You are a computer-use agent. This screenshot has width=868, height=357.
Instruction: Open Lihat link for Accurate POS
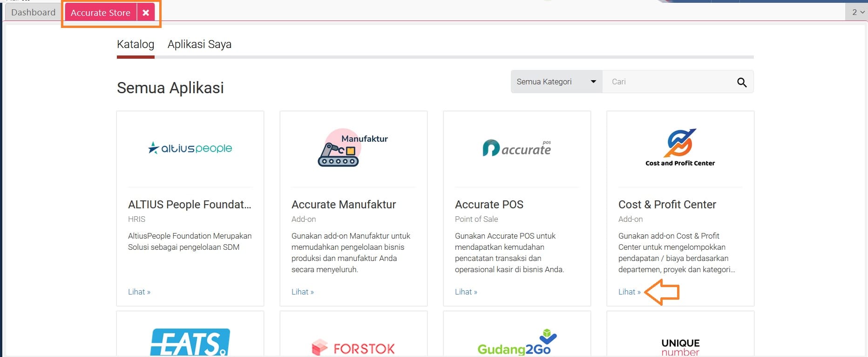click(466, 292)
